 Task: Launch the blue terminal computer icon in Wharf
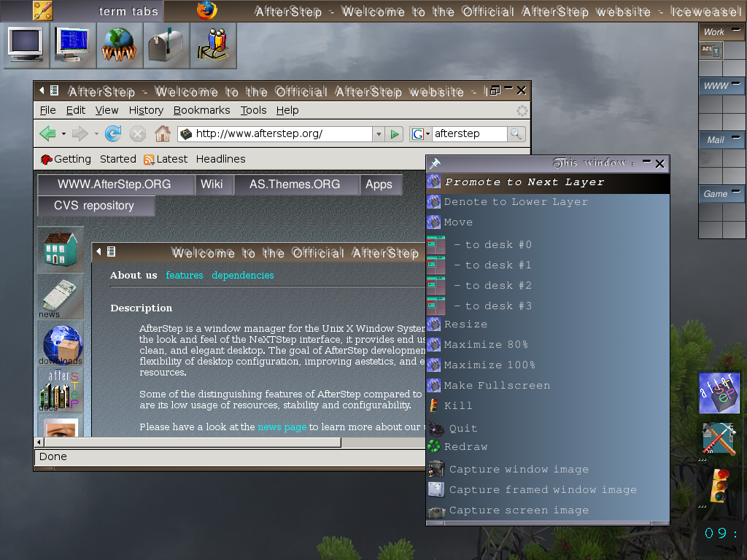(x=72, y=45)
